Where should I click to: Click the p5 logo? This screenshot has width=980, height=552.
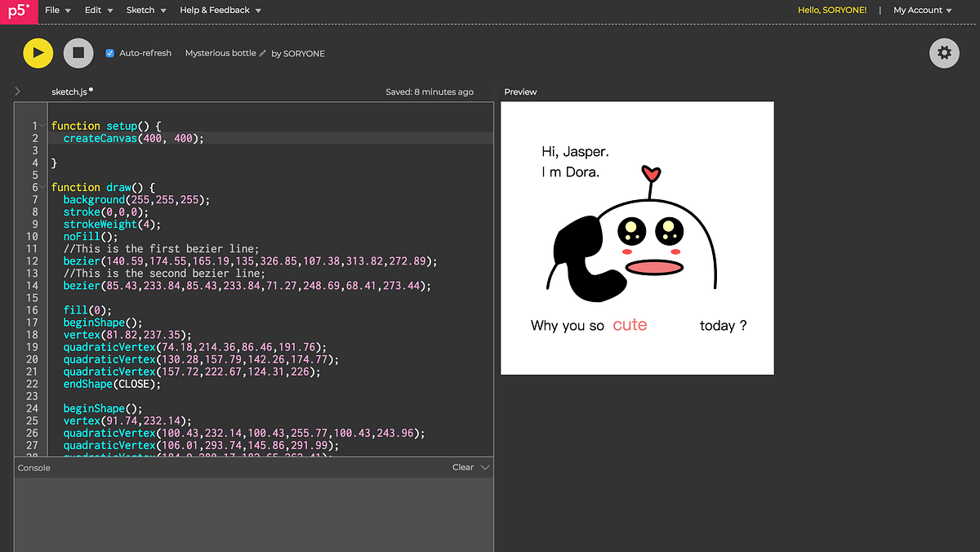pos(18,11)
